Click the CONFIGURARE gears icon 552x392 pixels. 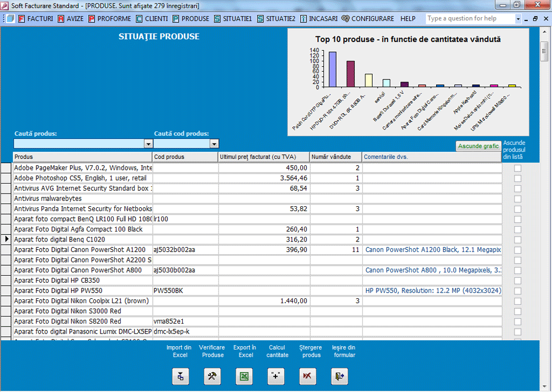[346, 19]
